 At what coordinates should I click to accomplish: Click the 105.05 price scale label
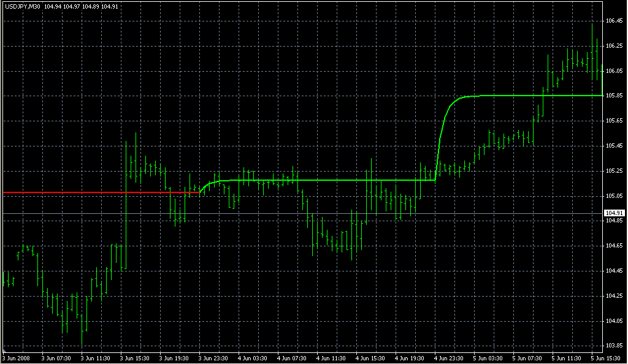click(x=614, y=196)
